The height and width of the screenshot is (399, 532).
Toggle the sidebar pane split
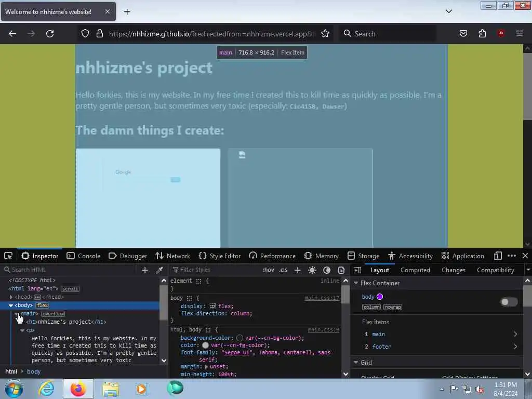(357, 270)
